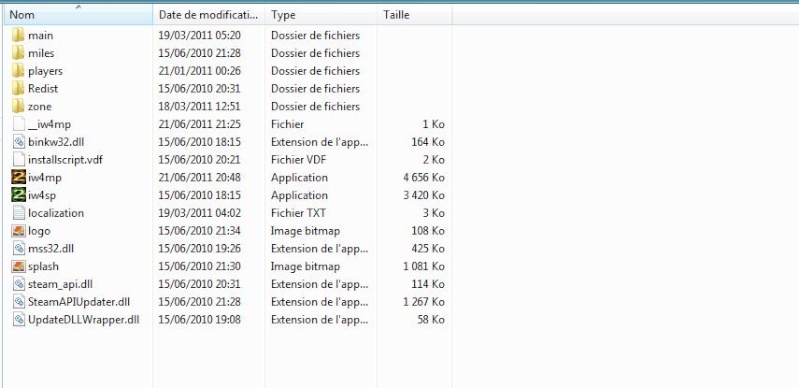799x388 pixels.
Task: Click the size 3 420 Ko
Action: [x=423, y=195]
